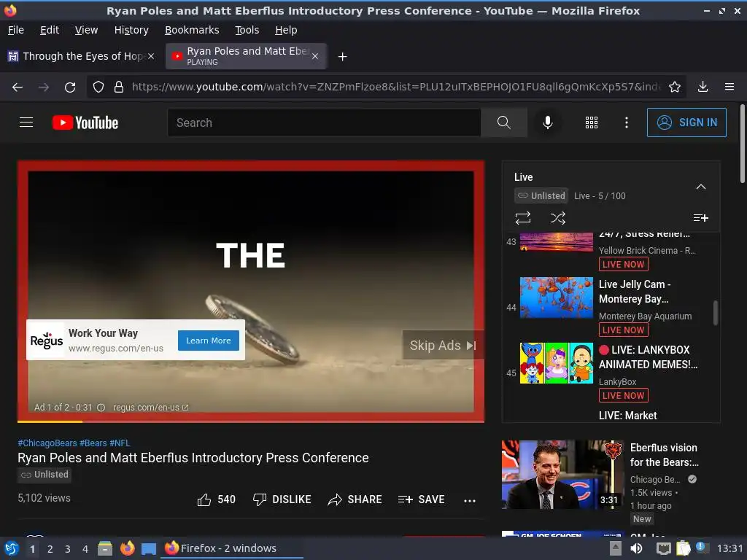Open a new tab

pos(343,57)
